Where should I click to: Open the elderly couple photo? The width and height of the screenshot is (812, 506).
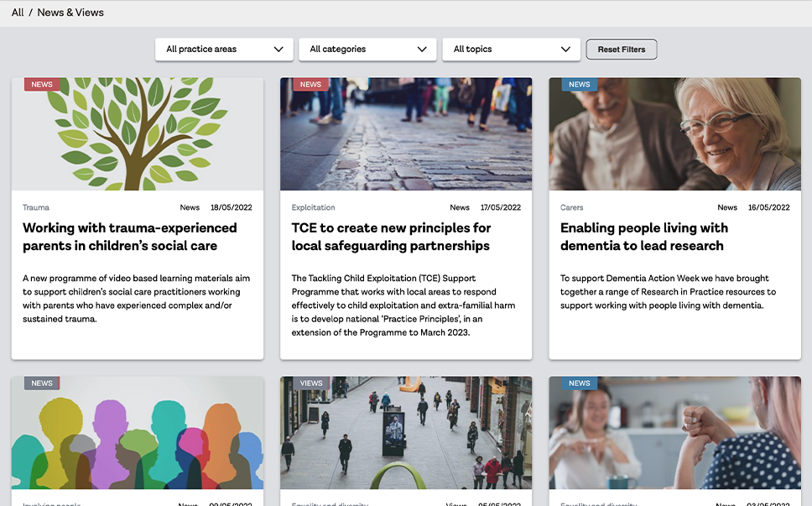coord(674,134)
